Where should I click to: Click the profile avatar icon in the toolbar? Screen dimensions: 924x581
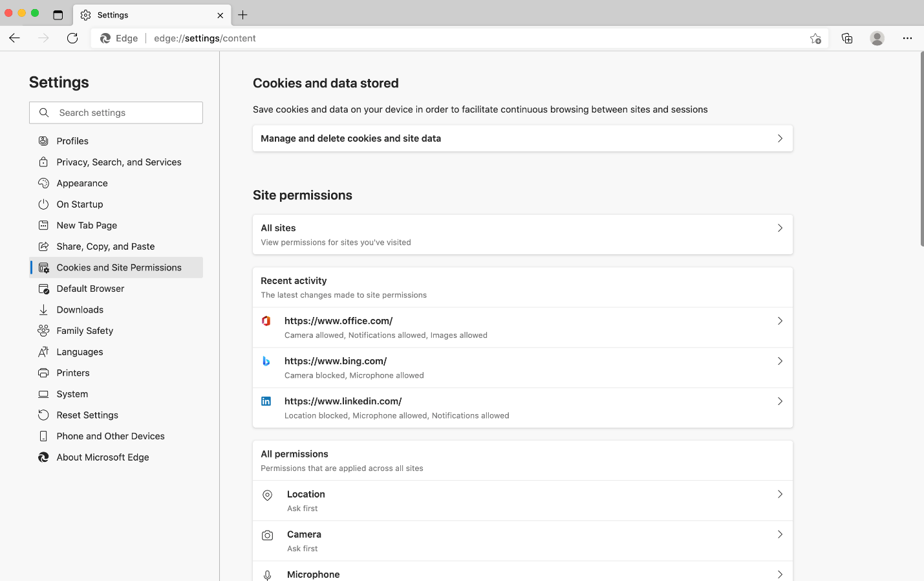pos(877,38)
